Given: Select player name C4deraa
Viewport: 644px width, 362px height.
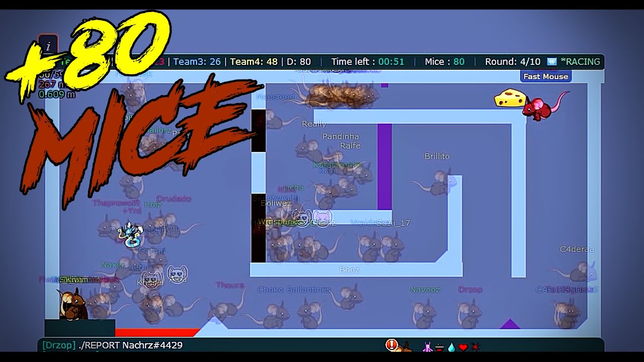Looking at the screenshot, I should (x=577, y=249).
